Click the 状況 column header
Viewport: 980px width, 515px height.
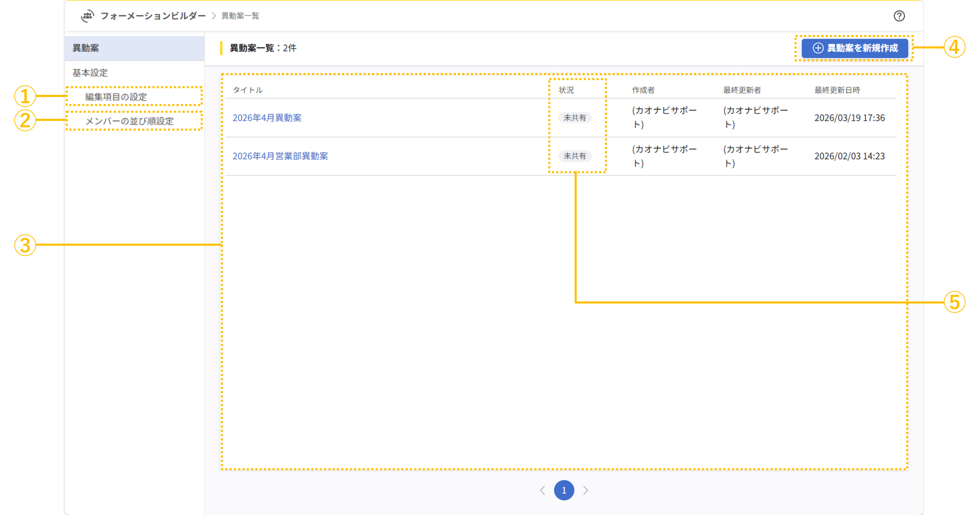pos(566,90)
